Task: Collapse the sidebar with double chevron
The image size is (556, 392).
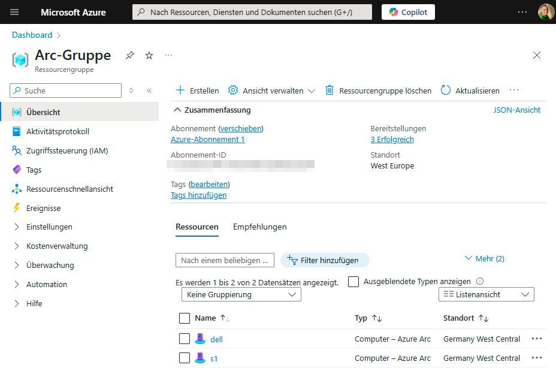Action: [149, 91]
